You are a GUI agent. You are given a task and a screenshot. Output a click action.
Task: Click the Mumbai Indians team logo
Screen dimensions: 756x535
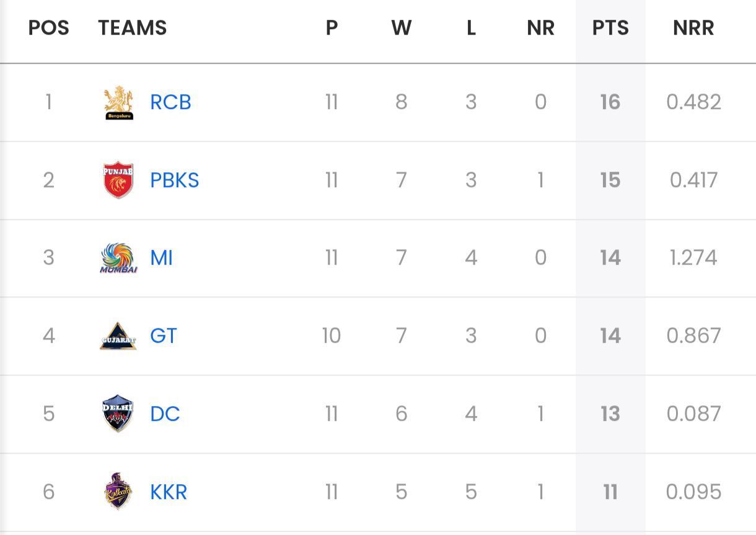(118, 258)
